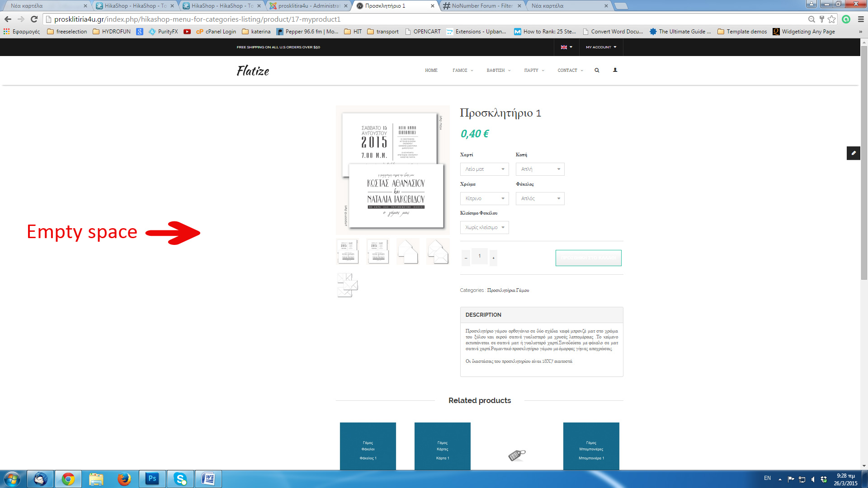The width and height of the screenshot is (868, 488).
Task: Click the browser reload page icon
Action: (x=34, y=19)
